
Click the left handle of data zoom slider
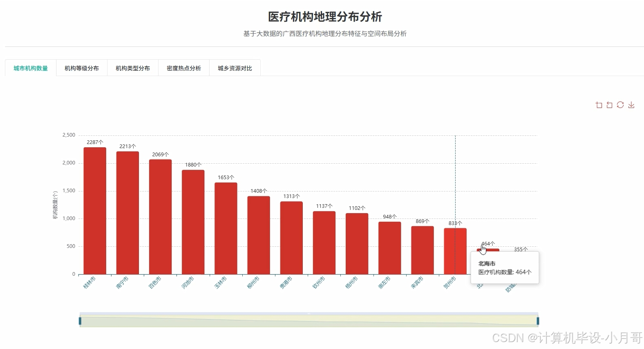(80, 321)
